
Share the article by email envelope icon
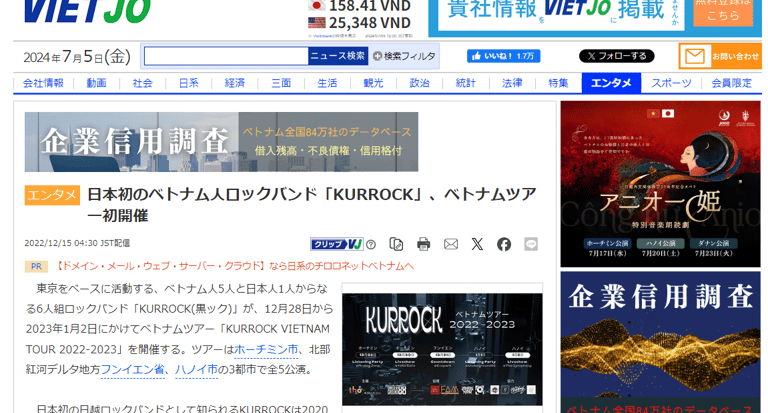point(451,244)
